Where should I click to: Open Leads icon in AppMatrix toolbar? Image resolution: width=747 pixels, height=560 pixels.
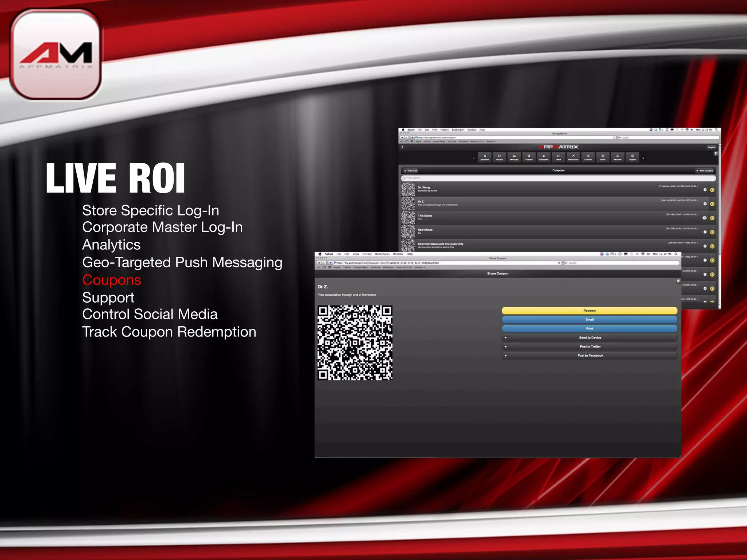point(558,157)
